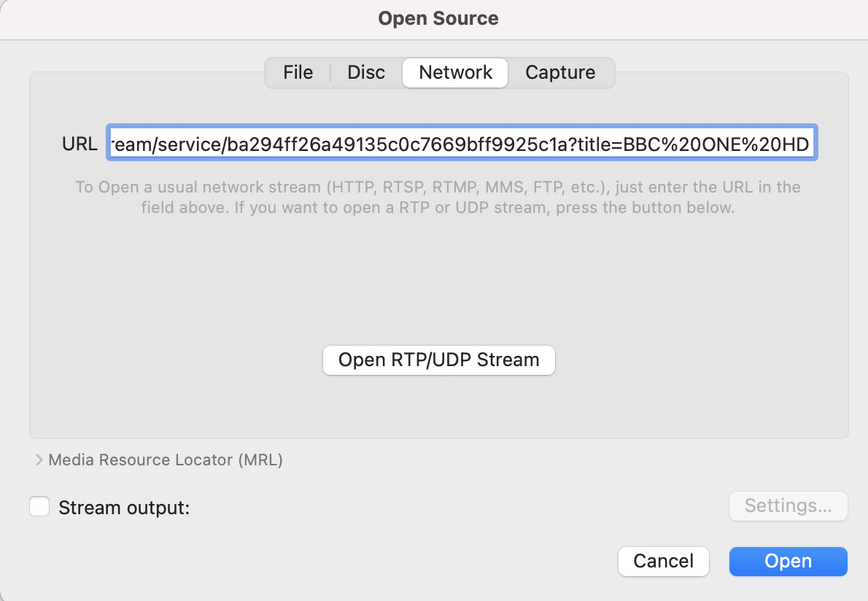Click the Open Source window title

tap(438, 19)
